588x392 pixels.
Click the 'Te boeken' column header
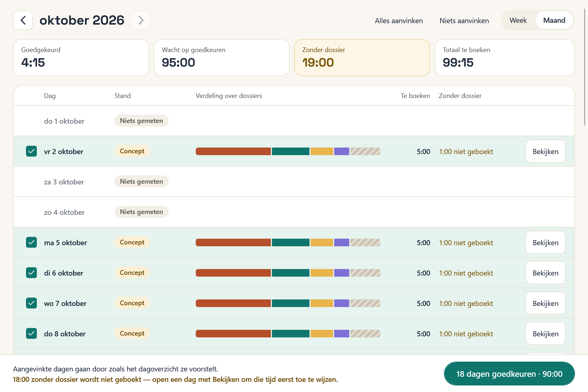point(415,96)
